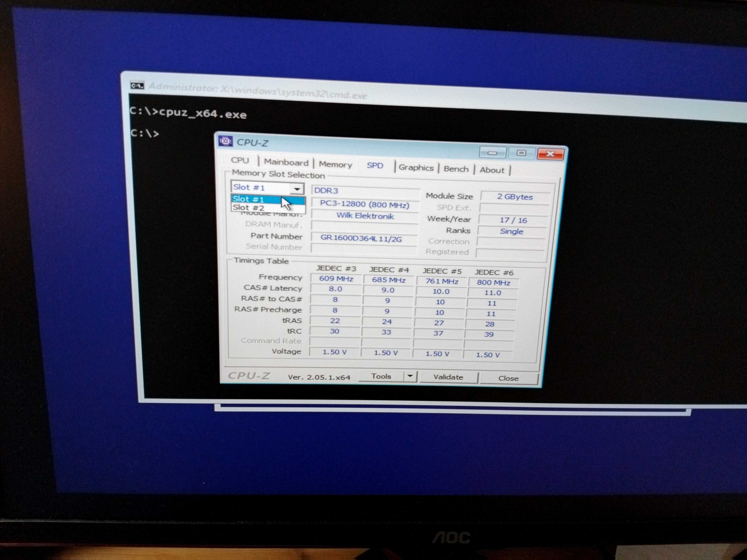Click the 685 MHz frequency cell

389,280
